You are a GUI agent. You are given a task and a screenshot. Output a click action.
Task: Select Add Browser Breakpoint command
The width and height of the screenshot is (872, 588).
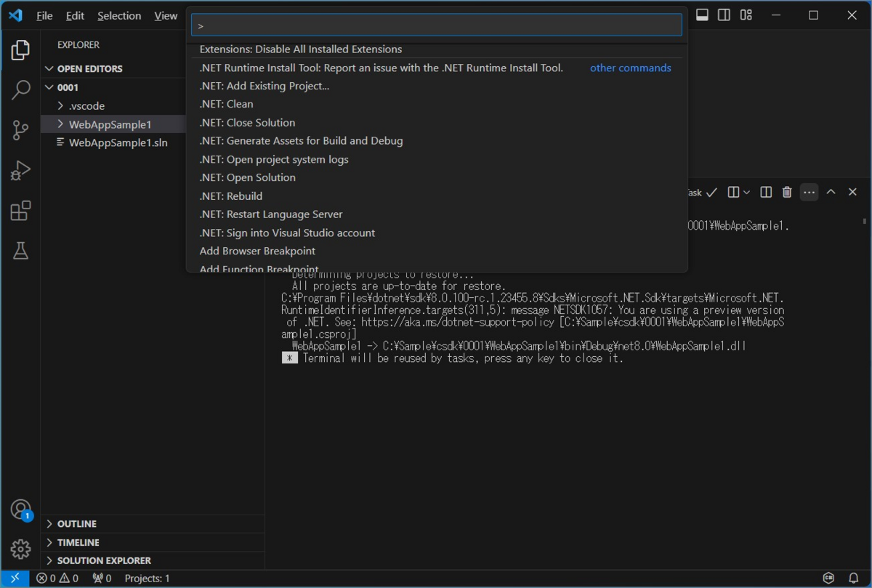coord(437,251)
